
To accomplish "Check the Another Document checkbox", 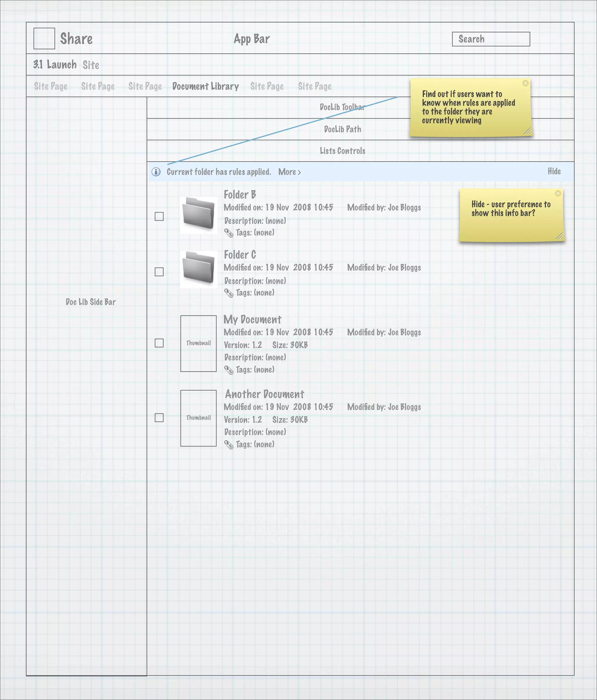I will pos(159,418).
